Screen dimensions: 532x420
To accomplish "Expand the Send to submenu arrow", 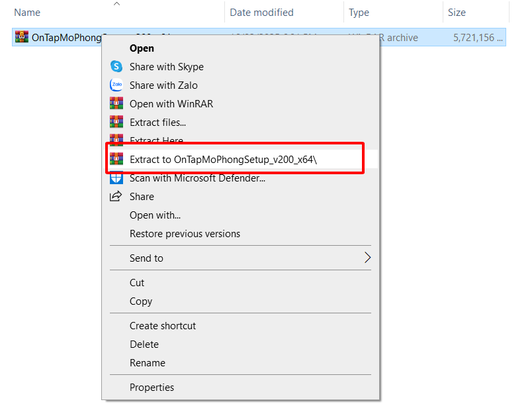I will point(367,258).
